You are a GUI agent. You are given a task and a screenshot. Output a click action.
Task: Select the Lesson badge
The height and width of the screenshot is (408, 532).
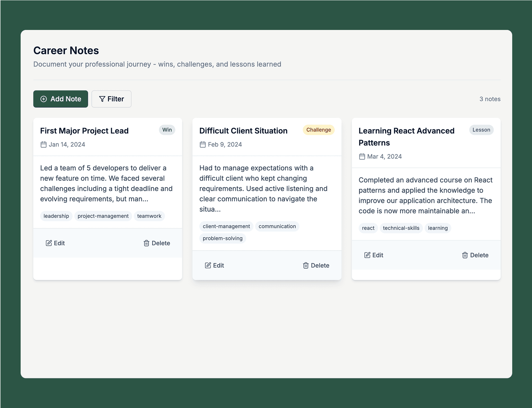(x=481, y=130)
